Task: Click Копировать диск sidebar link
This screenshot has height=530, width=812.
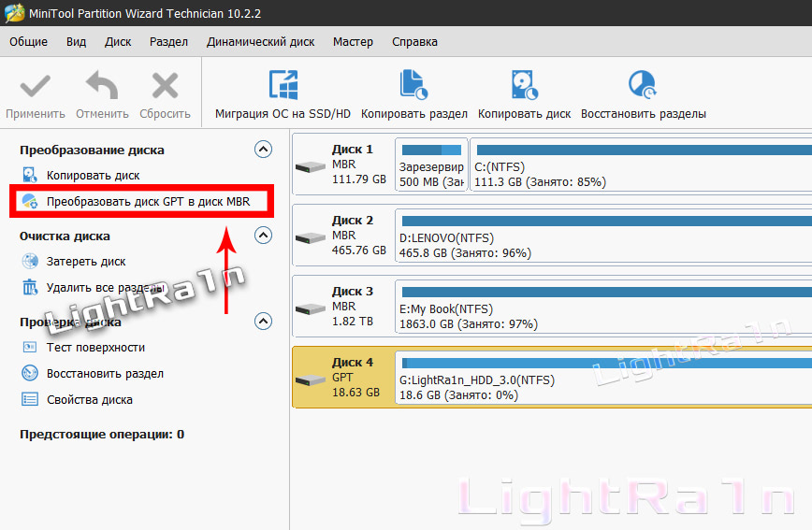Action: (x=94, y=176)
